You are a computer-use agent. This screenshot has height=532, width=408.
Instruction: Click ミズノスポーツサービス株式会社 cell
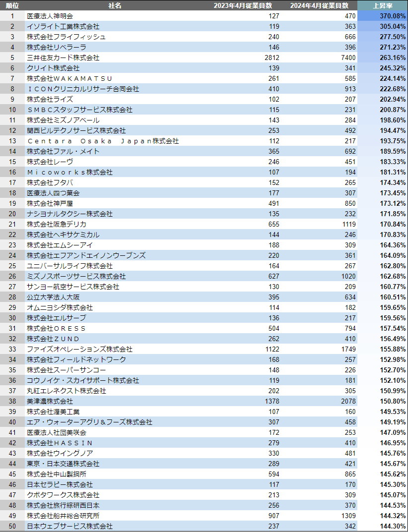coord(76,276)
